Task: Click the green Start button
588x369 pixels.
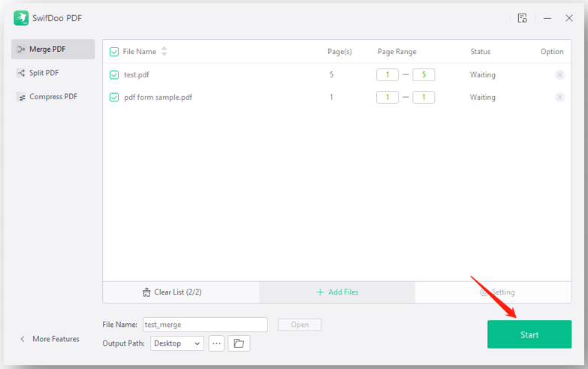Action: click(529, 334)
